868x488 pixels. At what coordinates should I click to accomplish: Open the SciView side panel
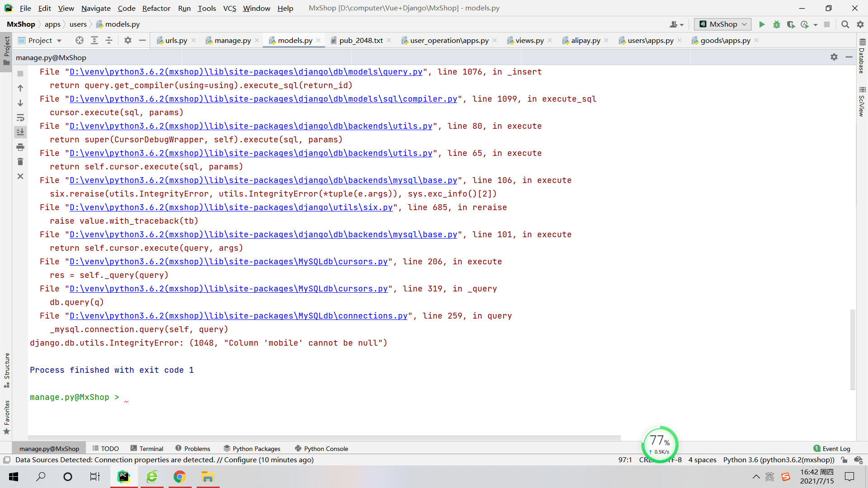862,102
